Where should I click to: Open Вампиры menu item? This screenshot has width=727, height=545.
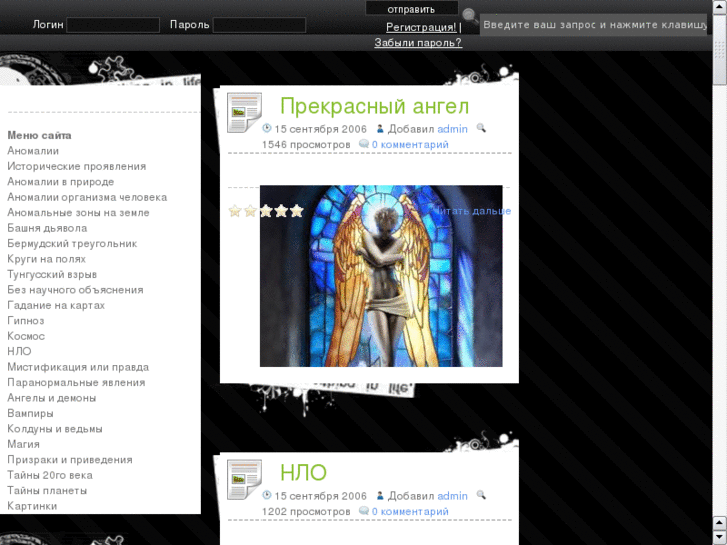coord(30,413)
